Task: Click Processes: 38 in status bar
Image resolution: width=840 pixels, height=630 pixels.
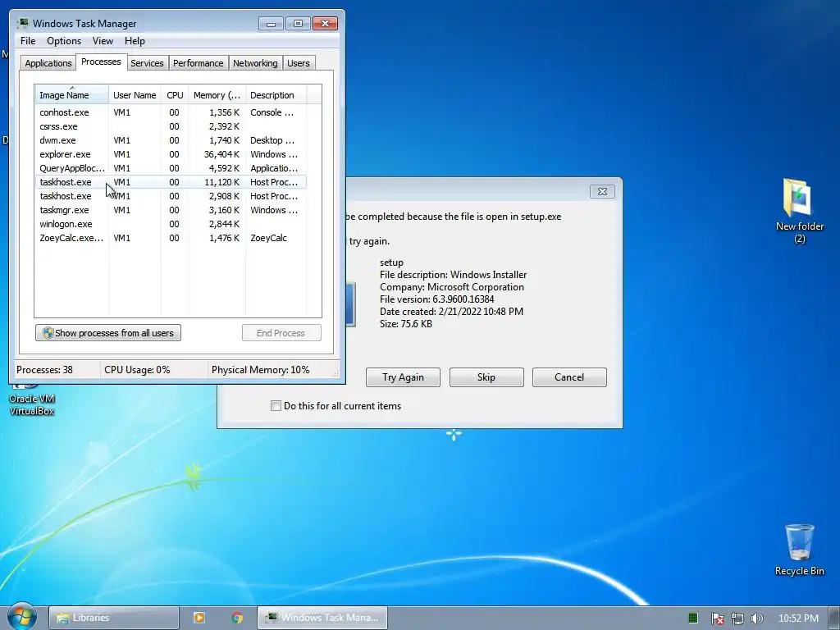Action: 44,370
